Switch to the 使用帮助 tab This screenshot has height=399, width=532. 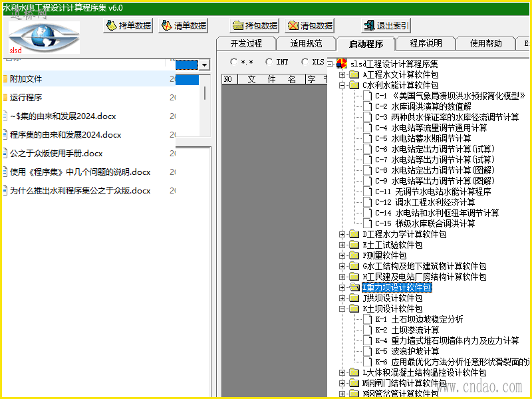tap(485, 43)
